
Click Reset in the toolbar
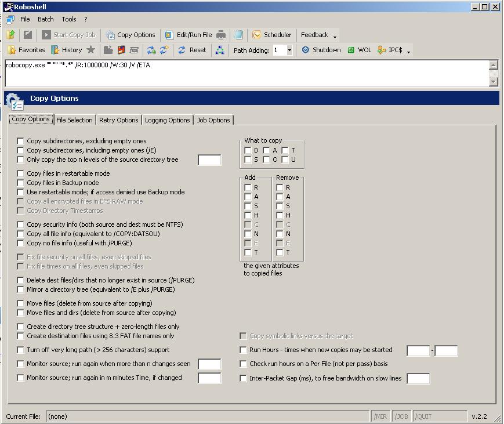[x=192, y=50]
